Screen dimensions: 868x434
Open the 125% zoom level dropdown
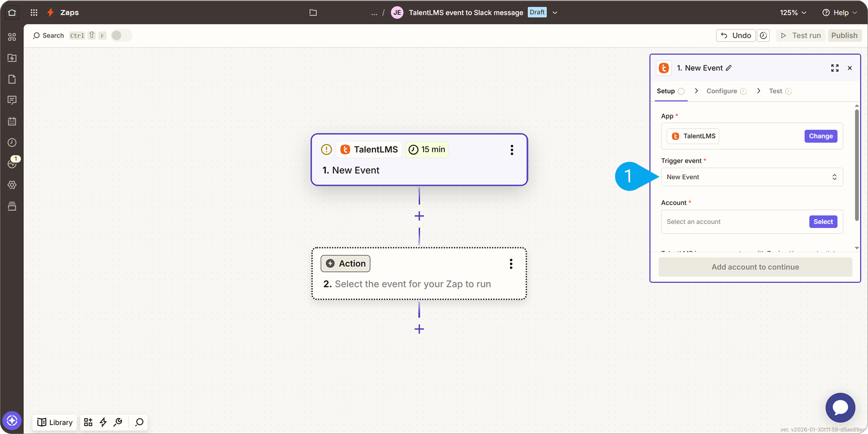tap(793, 12)
